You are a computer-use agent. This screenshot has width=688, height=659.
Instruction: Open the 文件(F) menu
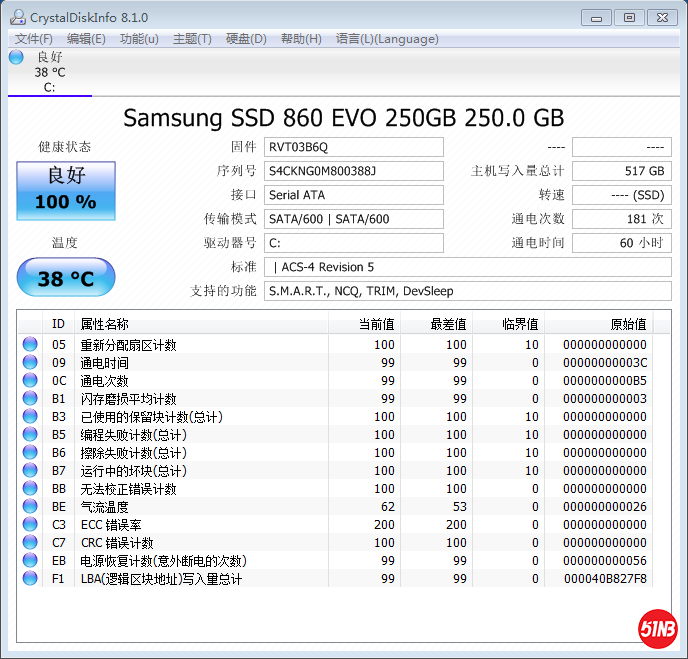(x=34, y=39)
